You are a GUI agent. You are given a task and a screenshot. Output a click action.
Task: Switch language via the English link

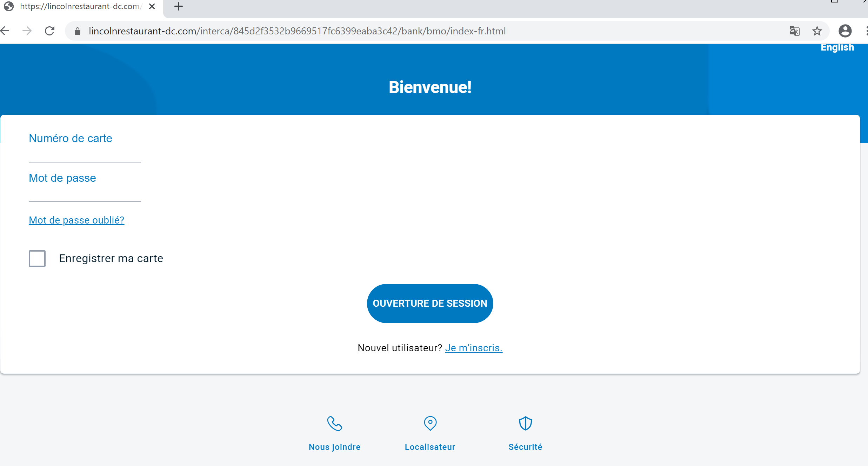pyautogui.click(x=837, y=47)
